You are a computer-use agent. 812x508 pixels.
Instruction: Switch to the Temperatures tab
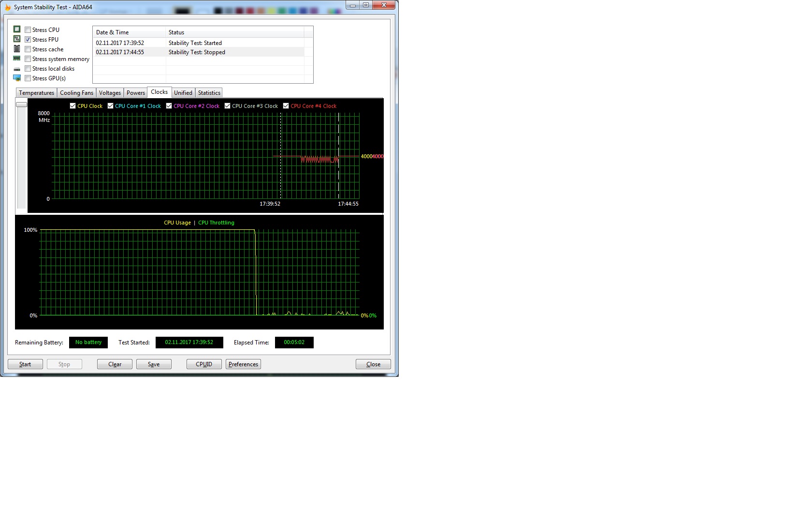pyautogui.click(x=37, y=93)
